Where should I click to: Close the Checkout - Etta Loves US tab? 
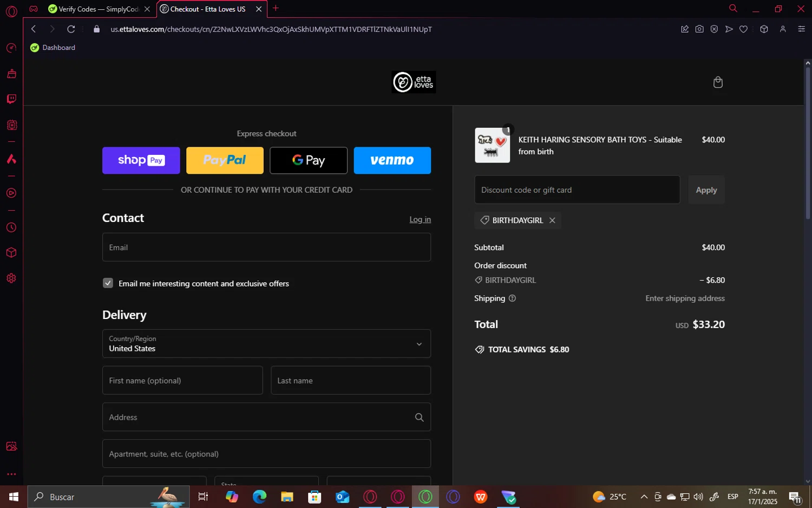[x=259, y=9]
